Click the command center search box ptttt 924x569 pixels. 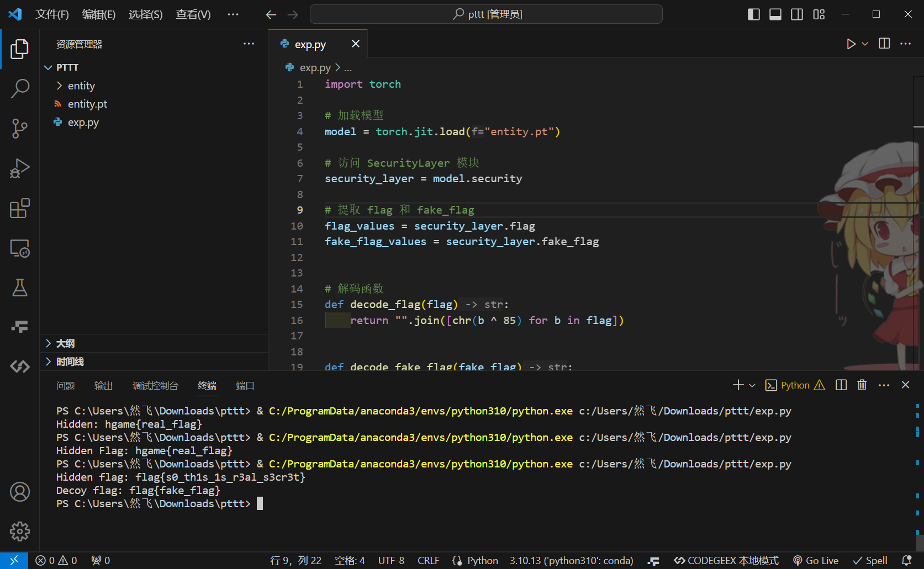(x=486, y=14)
